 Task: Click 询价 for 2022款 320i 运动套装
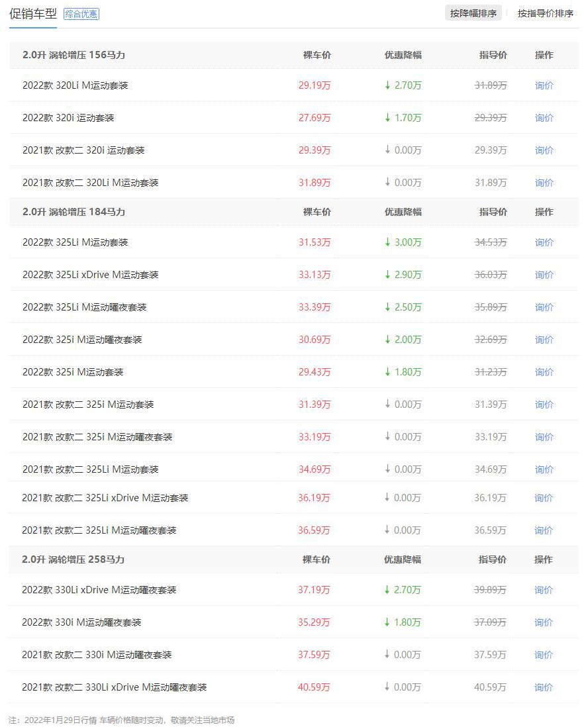(x=544, y=118)
